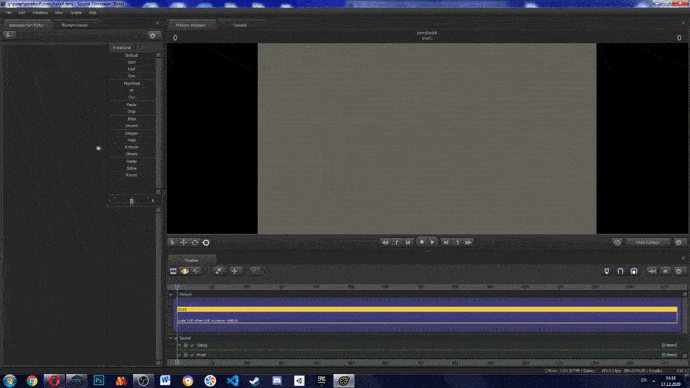Click the timeline wand tool button
The height and width of the screenshot is (388, 690).
219,271
